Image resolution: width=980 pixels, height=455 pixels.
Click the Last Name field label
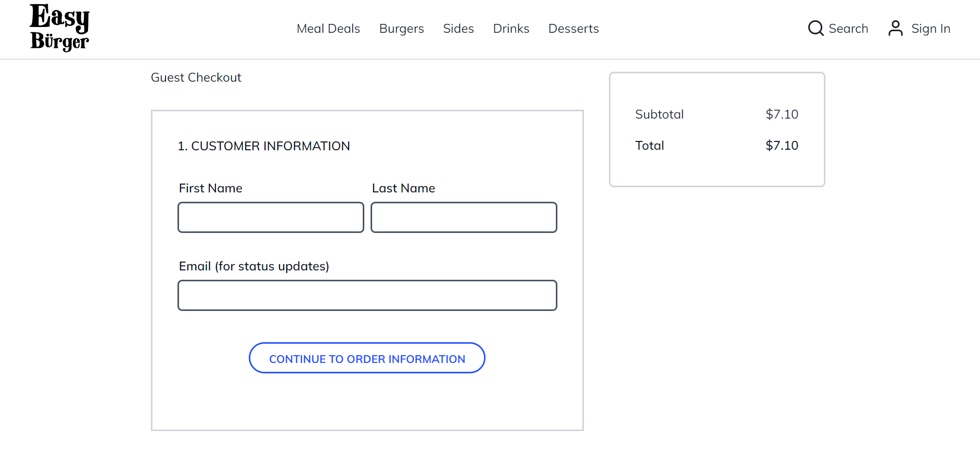tap(403, 188)
